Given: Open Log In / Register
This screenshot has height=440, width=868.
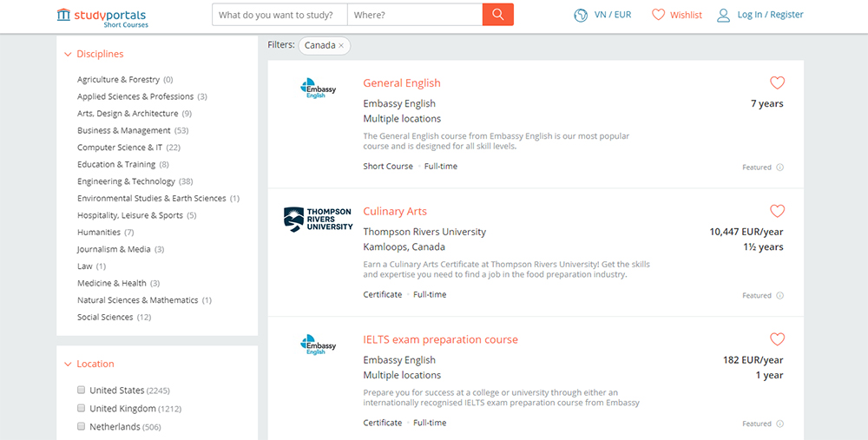Looking at the screenshot, I should pyautogui.click(x=770, y=15).
